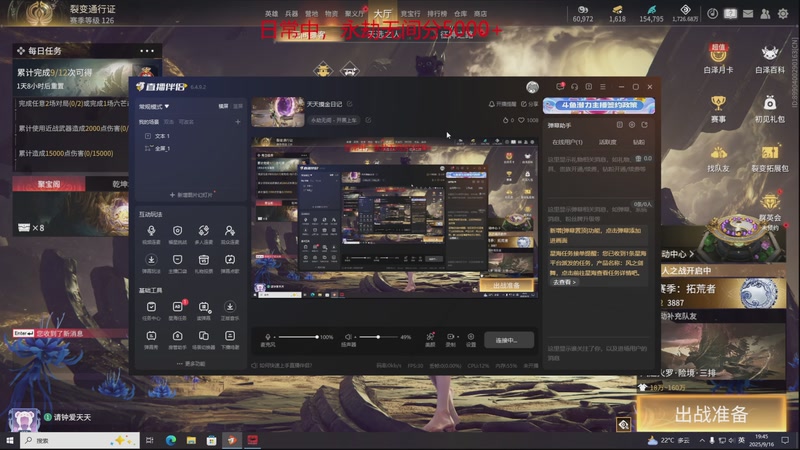This screenshot has width=800, height=450.
Task: Adjust the microphone volume slider
Action: pyautogui.click(x=298, y=337)
